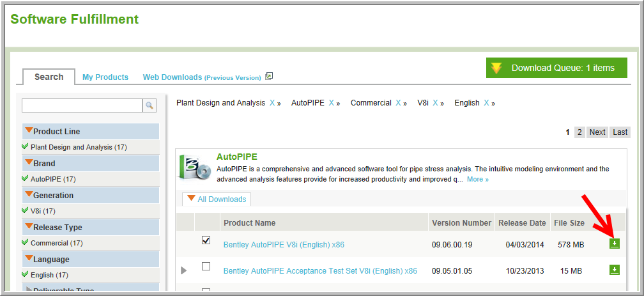Open the My Products tab

(x=105, y=77)
